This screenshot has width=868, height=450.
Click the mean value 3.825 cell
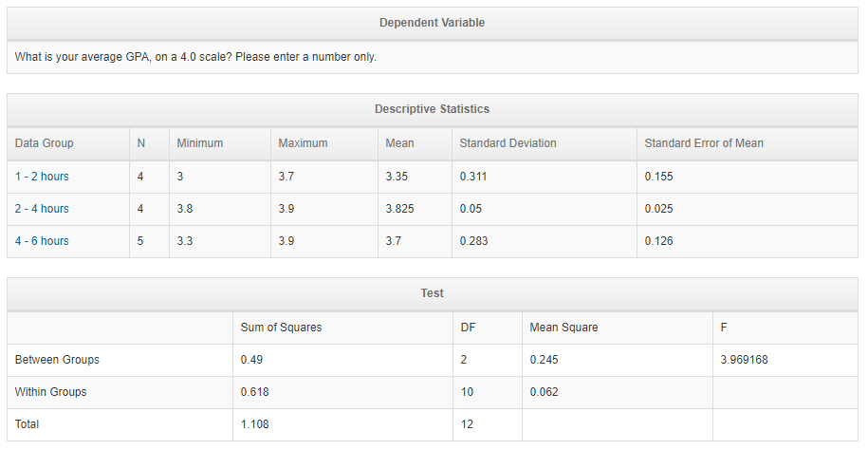(399, 209)
